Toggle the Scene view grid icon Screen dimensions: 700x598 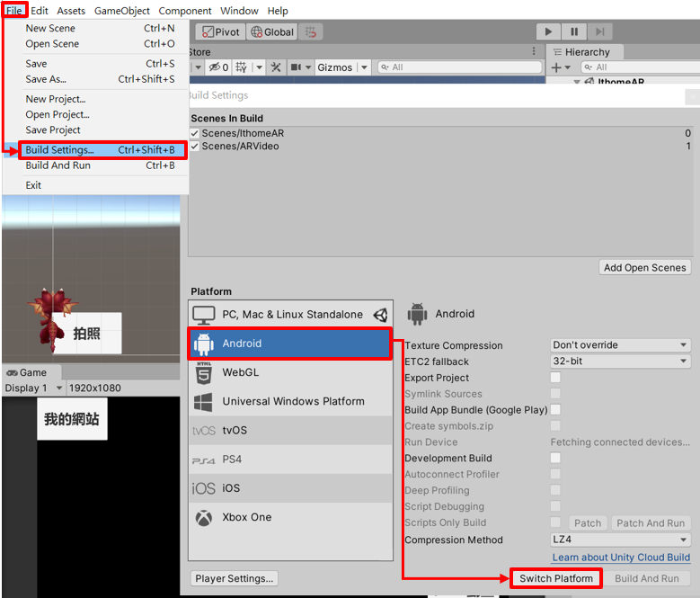(x=241, y=67)
